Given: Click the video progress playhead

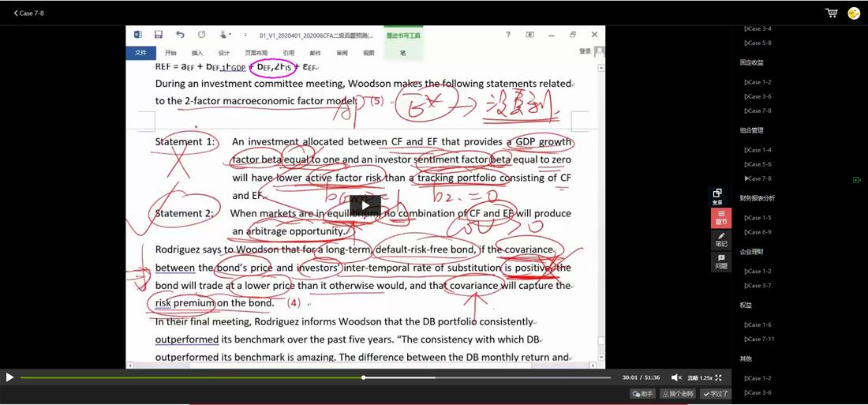Looking at the screenshot, I should point(363,377).
